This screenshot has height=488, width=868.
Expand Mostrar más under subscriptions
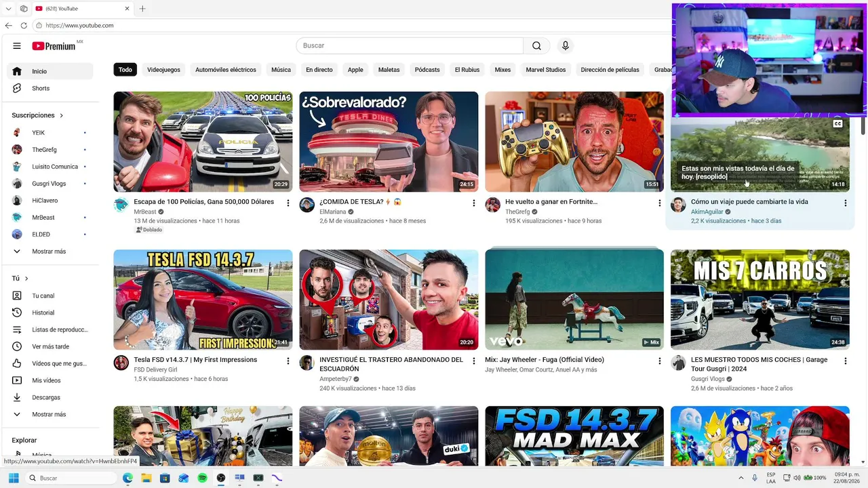click(50, 251)
